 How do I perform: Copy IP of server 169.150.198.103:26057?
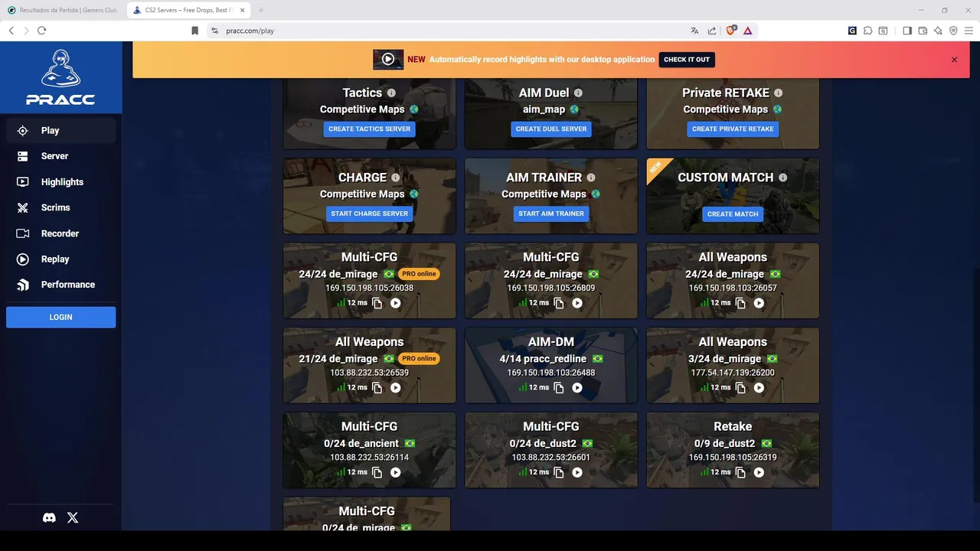coord(740,303)
